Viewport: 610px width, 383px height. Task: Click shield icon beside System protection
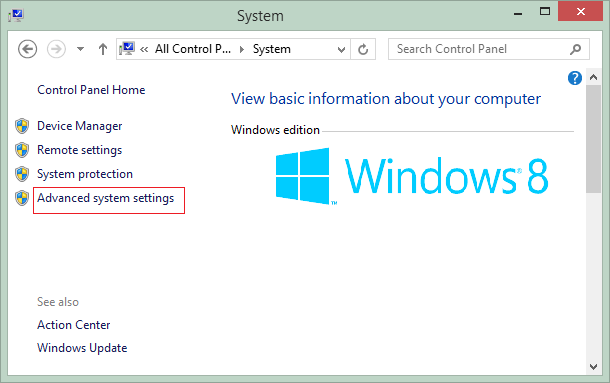click(x=22, y=174)
